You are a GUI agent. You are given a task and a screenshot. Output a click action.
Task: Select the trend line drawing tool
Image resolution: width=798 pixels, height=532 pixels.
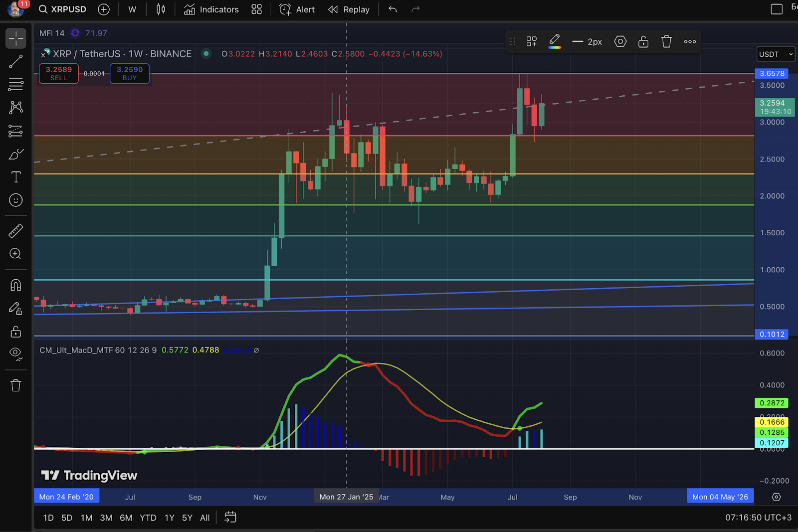click(x=15, y=62)
